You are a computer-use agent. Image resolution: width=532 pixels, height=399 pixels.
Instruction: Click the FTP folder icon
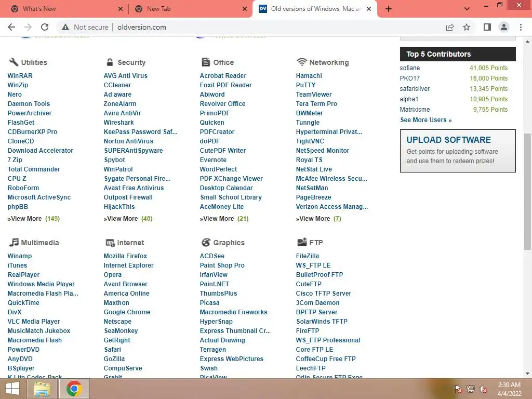pyautogui.click(x=302, y=242)
